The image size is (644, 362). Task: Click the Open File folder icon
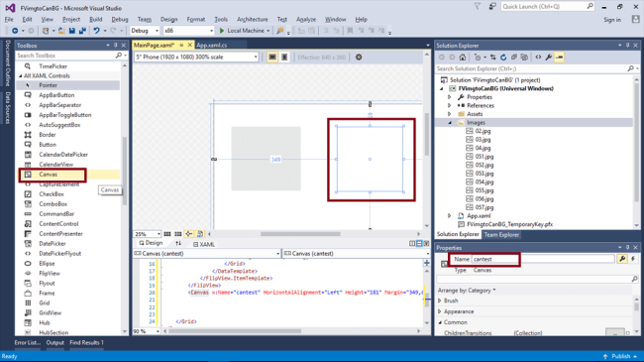(61, 31)
